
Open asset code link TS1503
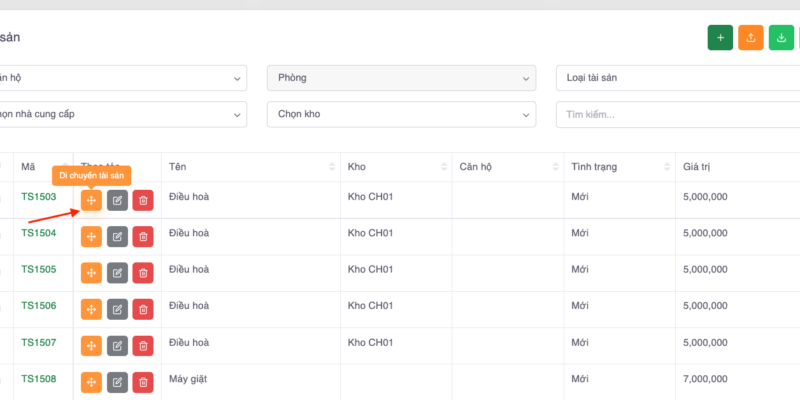click(39, 197)
